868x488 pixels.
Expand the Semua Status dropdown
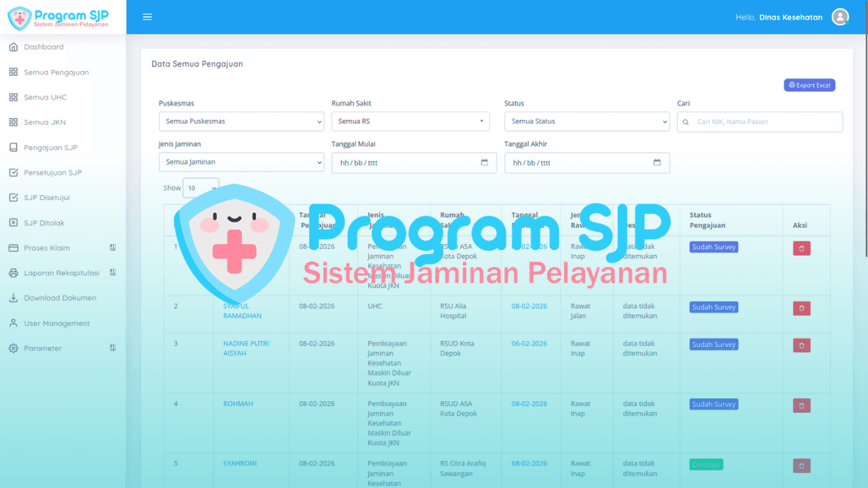click(x=587, y=121)
